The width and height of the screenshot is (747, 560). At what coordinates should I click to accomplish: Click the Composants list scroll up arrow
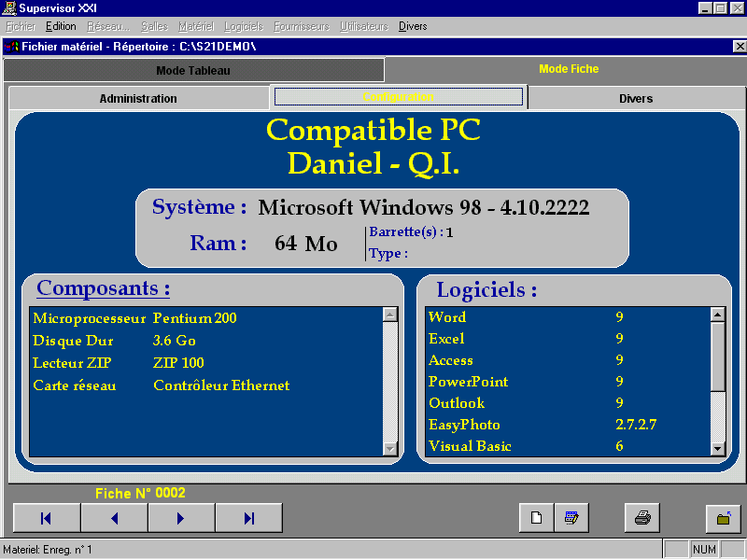(x=390, y=315)
